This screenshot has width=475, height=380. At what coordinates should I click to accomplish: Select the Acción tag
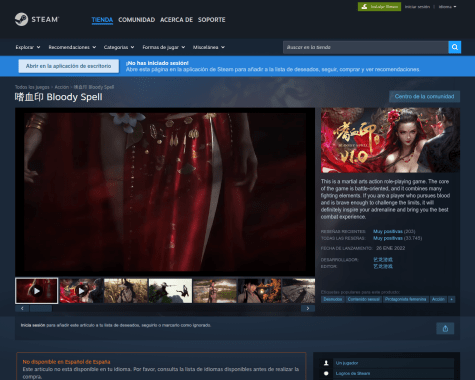pyautogui.click(x=438, y=299)
